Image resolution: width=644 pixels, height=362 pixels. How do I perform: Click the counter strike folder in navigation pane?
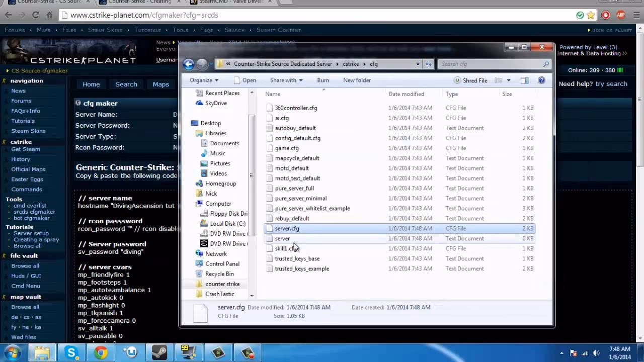[222, 284]
